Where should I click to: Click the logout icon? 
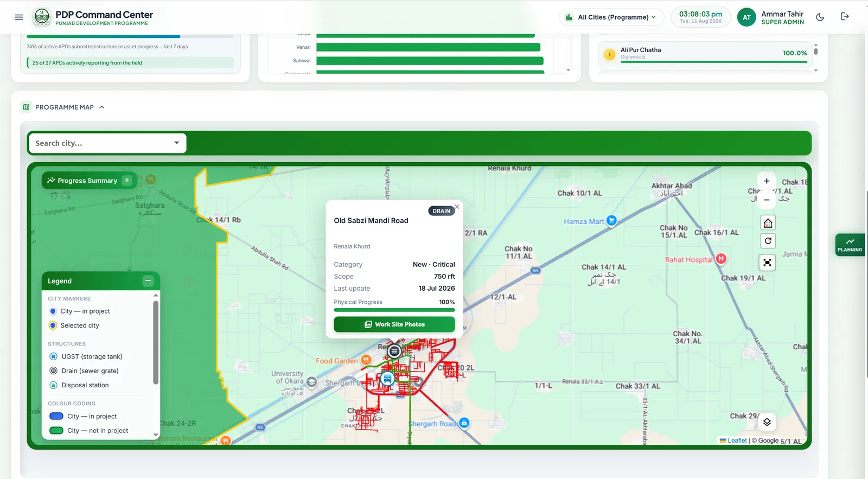[845, 17]
